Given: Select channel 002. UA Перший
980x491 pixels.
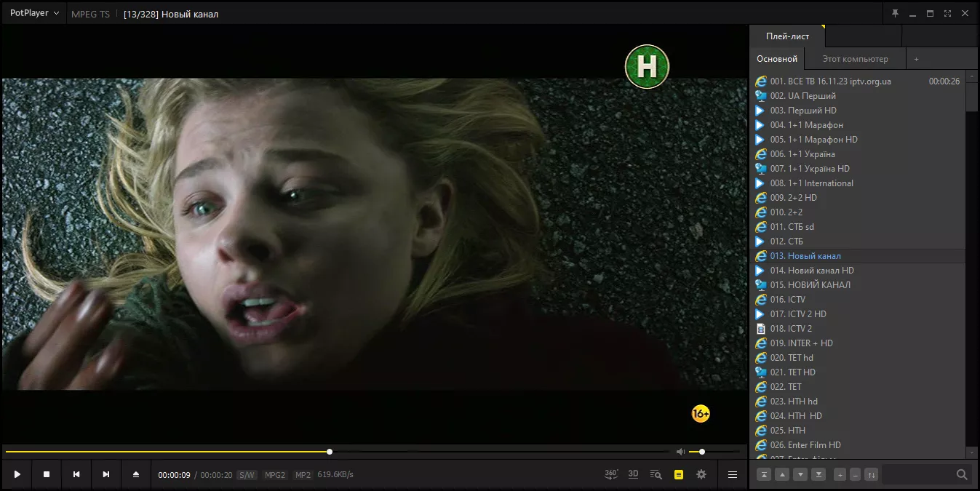Looking at the screenshot, I should point(858,96).
